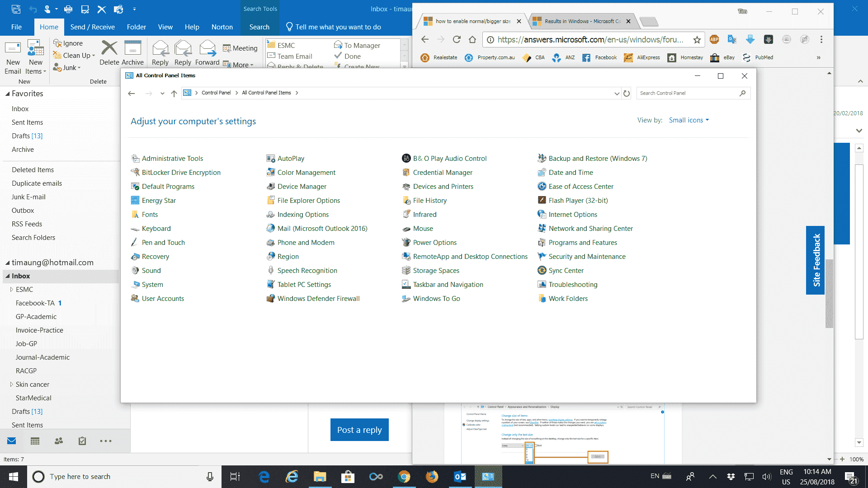
Task: Open Network and Sharing Center link
Action: click(x=590, y=229)
